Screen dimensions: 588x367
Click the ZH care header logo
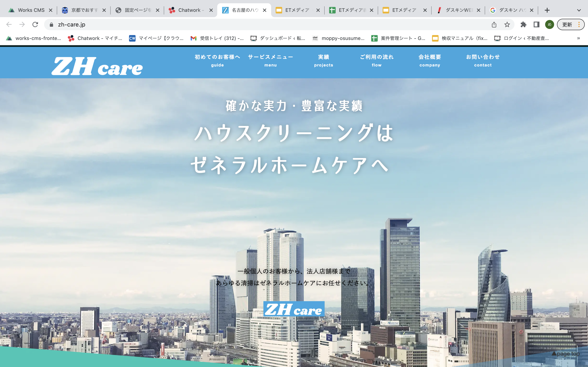tap(97, 66)
